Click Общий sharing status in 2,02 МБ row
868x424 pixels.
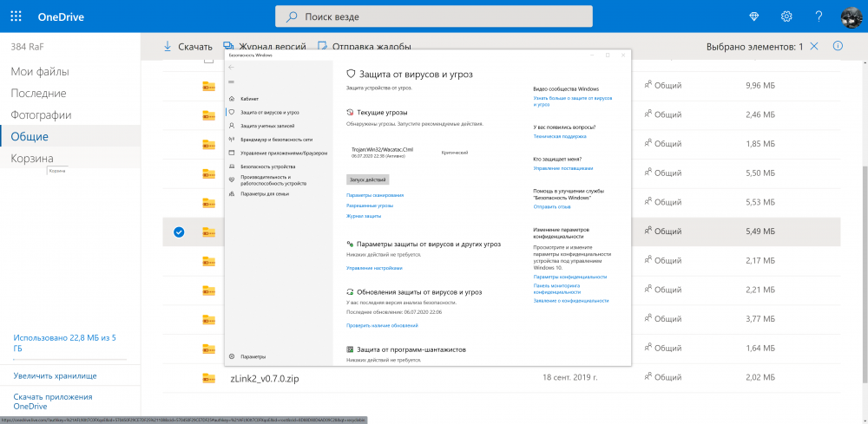click(x=662, y=379)
